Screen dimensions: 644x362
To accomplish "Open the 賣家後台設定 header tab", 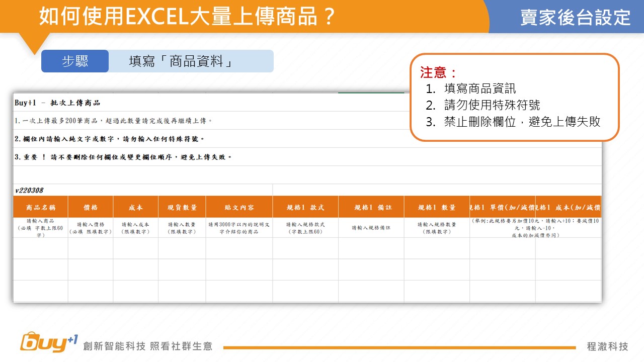I will [x=576, y=17].
